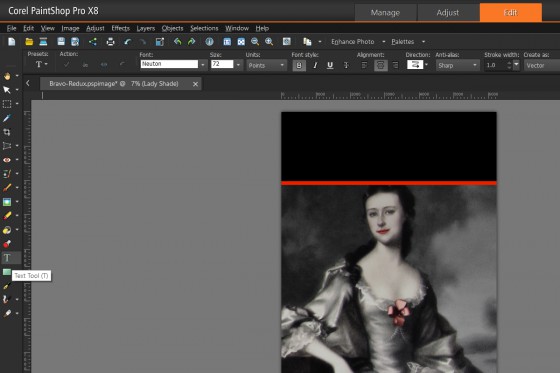Click the Save As icon
Image resolution: width=560 pixels, height=373 pixels.
click(x=75, y=41)
